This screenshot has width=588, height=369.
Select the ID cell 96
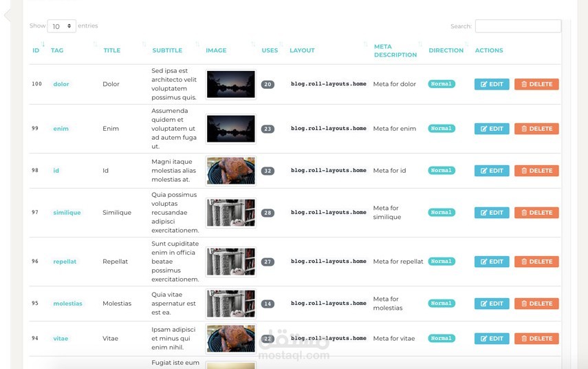35,261
